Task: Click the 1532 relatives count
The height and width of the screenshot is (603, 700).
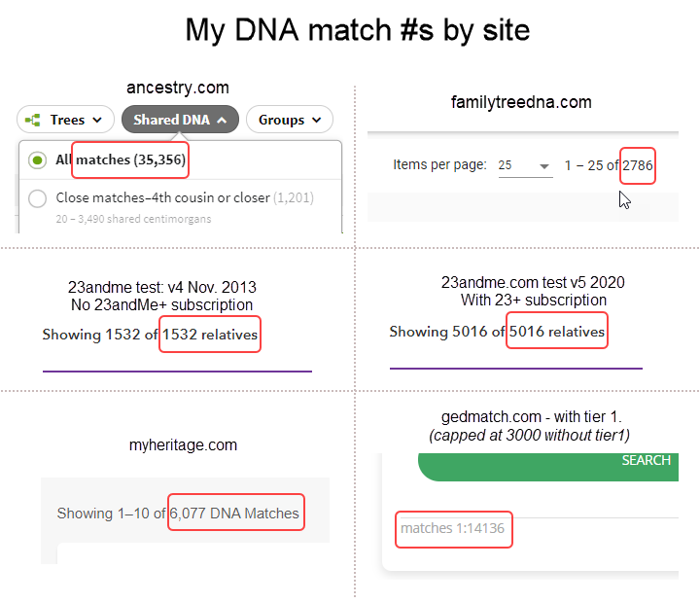Action: click(210, 335)
